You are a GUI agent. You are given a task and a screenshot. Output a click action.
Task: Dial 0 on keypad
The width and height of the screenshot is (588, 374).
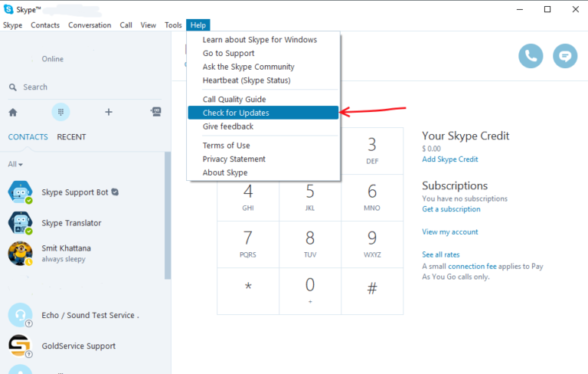pyautogui.click(x=310, y=291)
